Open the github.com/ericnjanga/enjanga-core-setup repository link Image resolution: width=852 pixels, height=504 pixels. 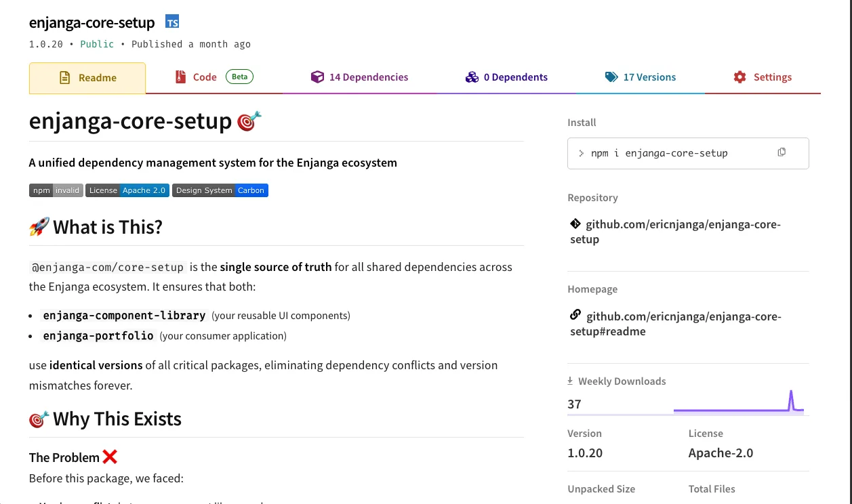pyautogui.click(x=675, y=232)
